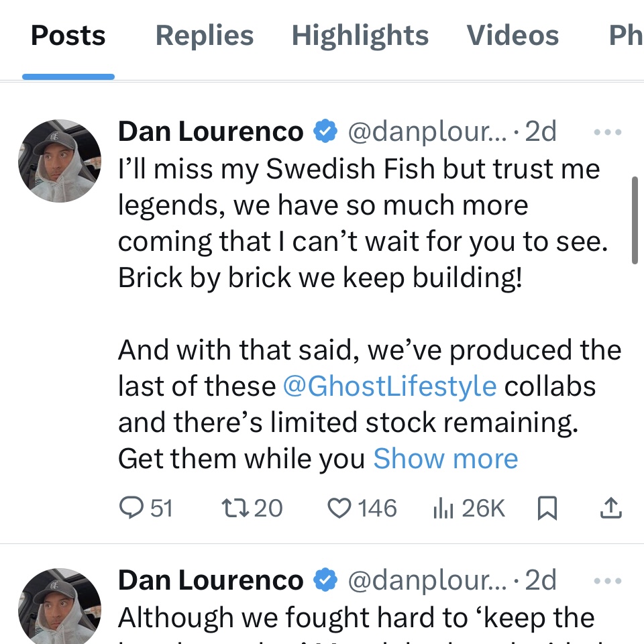The height and width of the screenshot is (644, 644).
Task: Repost the Swedish Fish post
Action: pos(252,508)
